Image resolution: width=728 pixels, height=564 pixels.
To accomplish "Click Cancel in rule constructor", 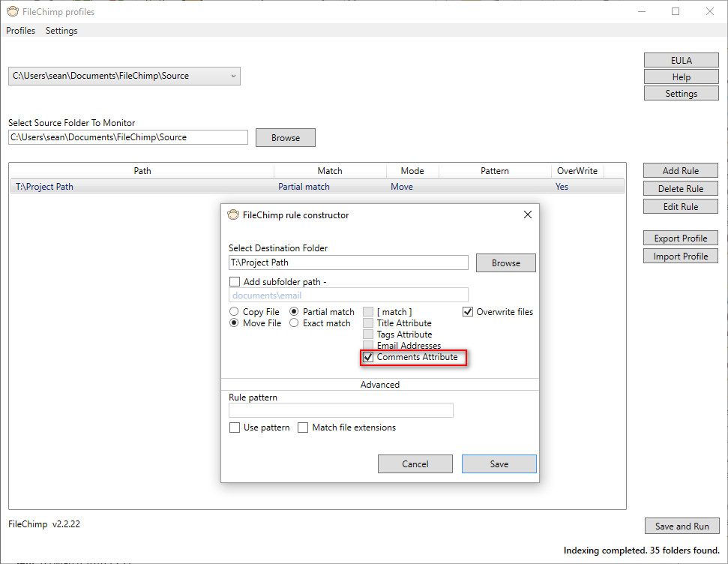I will 415,463.
